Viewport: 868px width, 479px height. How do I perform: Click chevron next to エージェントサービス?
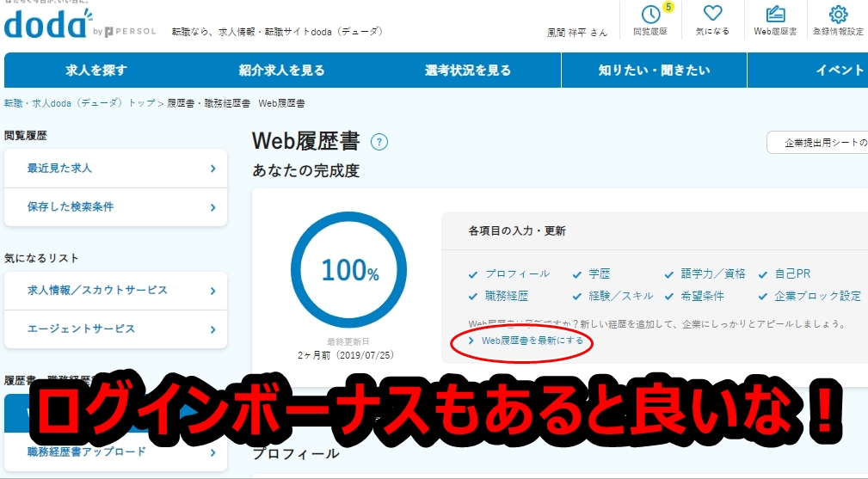[213, 329]
